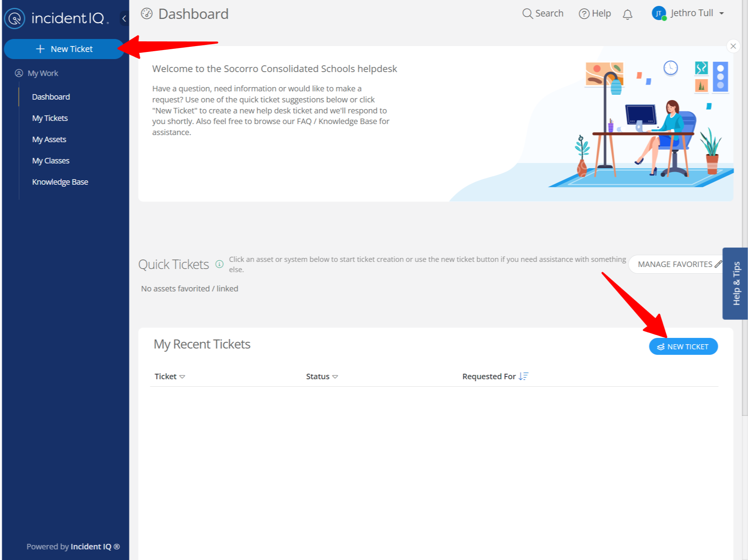
Task: Click the 'My Recent Tickets' heading
Action: click(x=202, y=345)
